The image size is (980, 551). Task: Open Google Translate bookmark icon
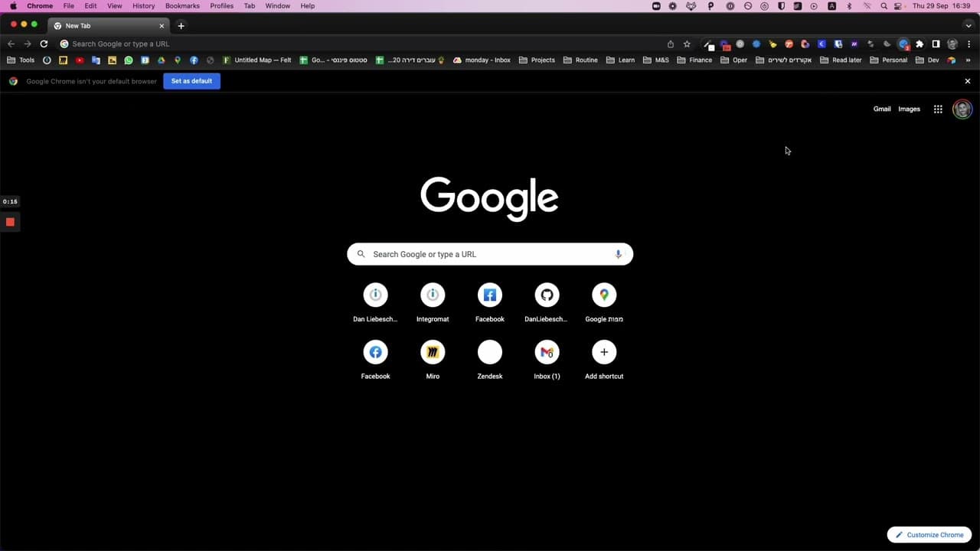point(96,60)
